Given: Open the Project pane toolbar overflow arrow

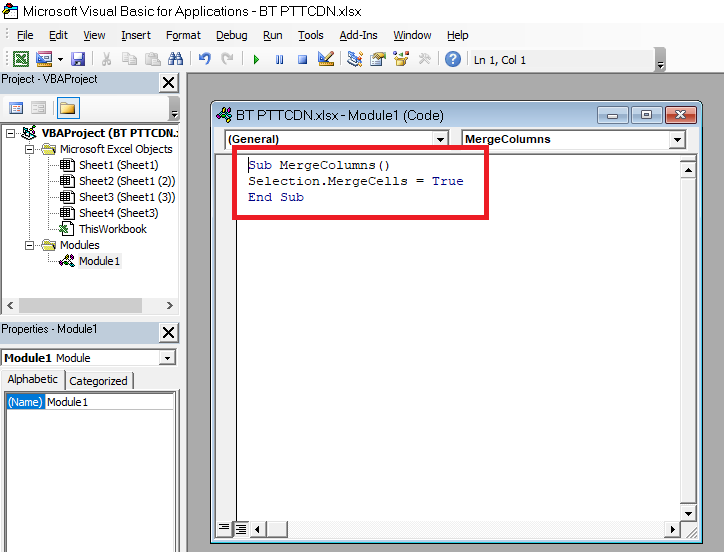Looking at the screenshot, I should [174, 109].
